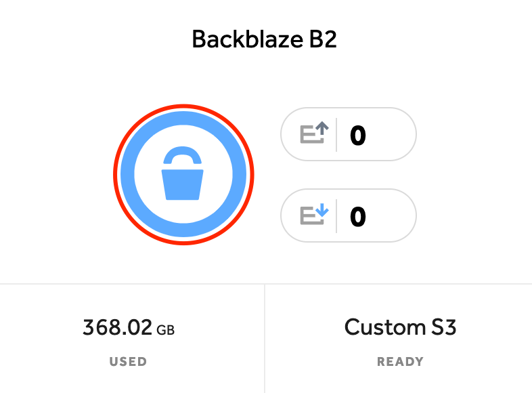Click the divider in the upload pill
The image size is (532, 393).
[336, 135]
